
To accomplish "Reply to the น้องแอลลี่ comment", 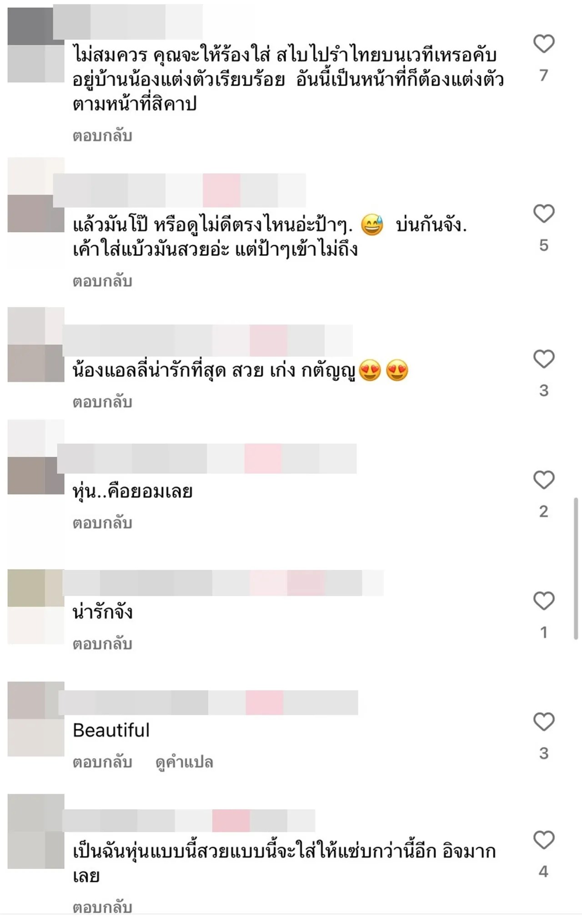I will click(x=102, y=402).
